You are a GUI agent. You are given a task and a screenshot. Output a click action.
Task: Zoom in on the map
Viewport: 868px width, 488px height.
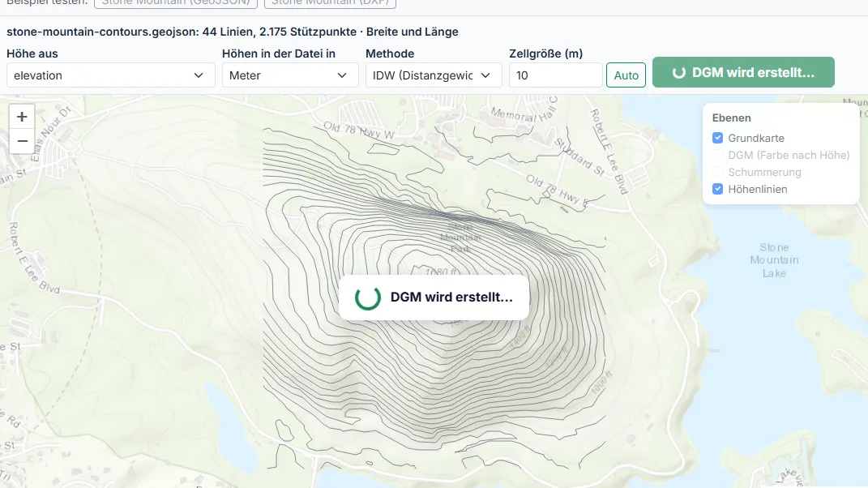point(22,117)
